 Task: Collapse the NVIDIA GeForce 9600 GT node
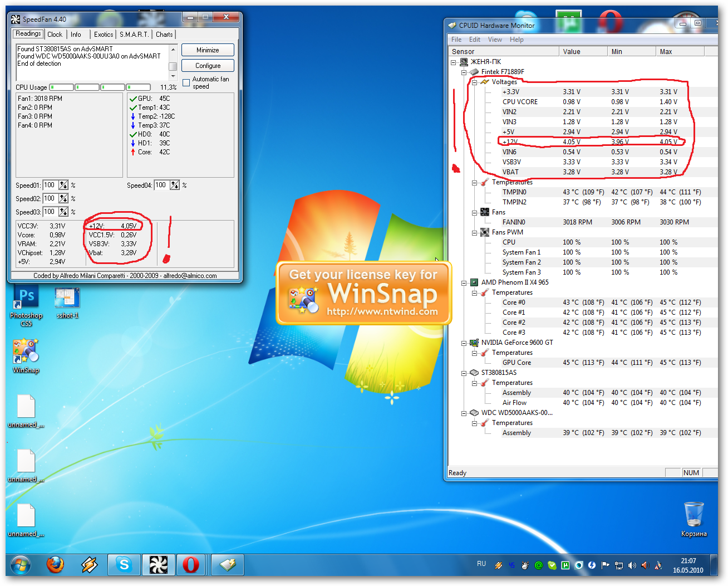point(464,343)
